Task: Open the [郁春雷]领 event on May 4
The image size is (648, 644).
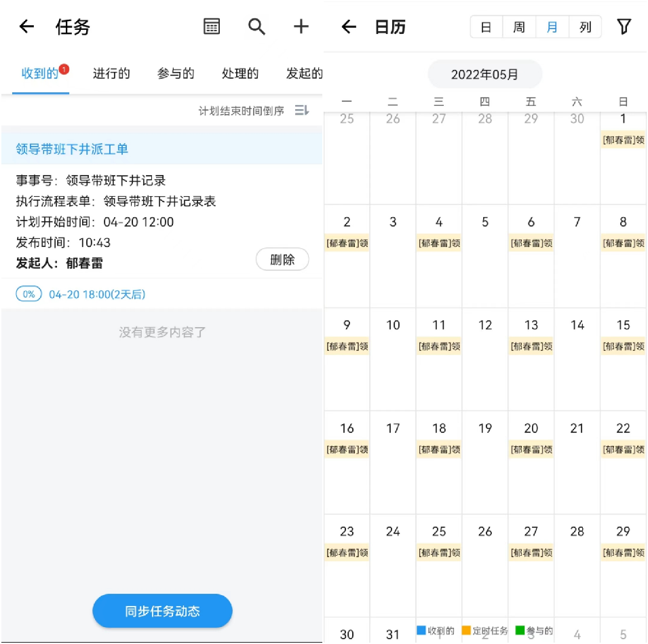Action: (x=439, y=244)
